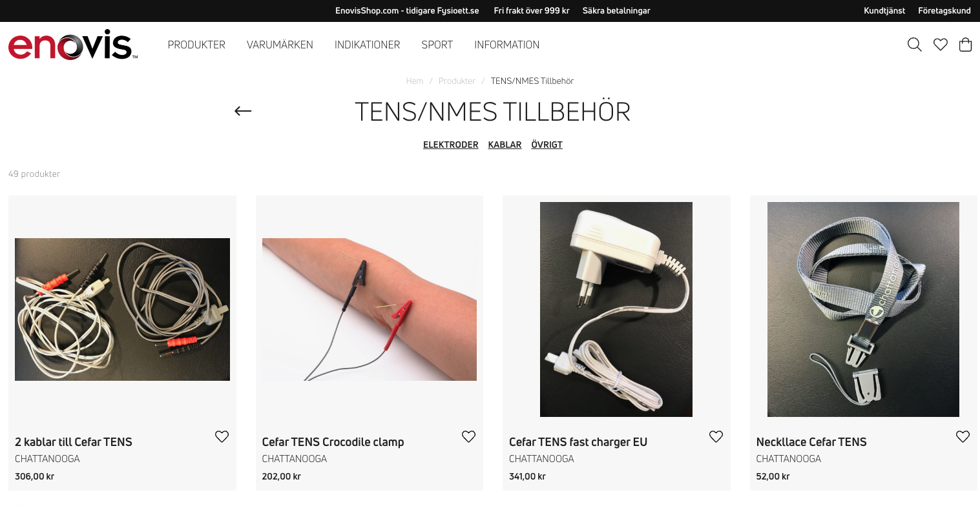Open the search magnifier icon

click(914, 45)
